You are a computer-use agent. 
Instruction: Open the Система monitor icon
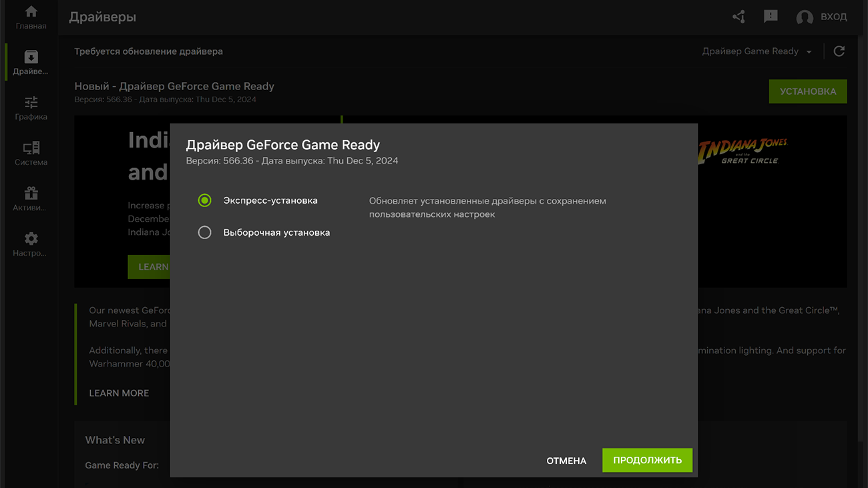pyautogui.click(x=31, y=148)
